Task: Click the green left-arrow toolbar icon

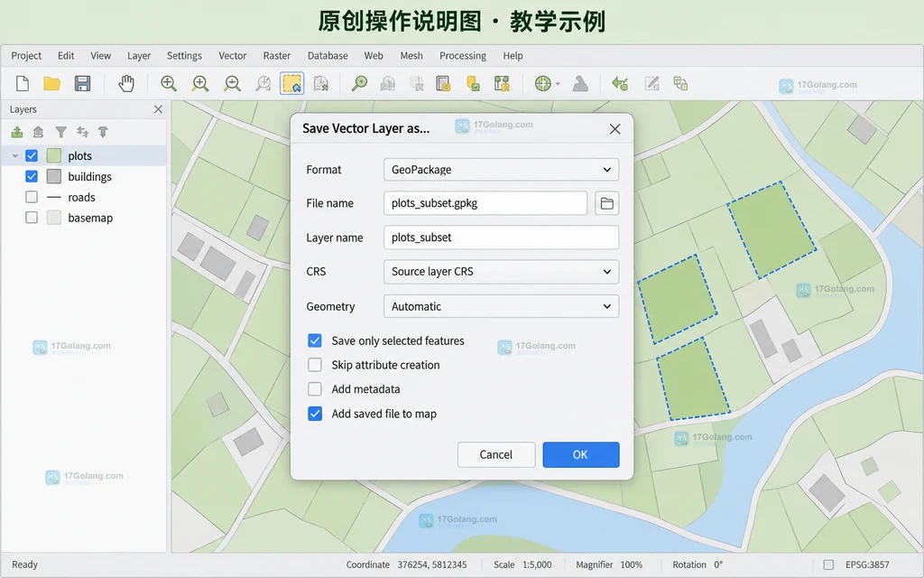Action: 619,84
